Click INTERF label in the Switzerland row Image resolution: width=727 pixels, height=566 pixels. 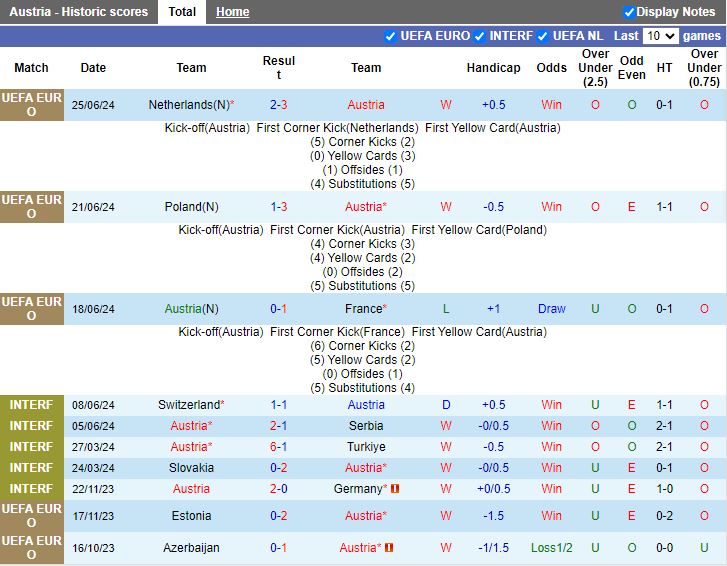point(32,405)
